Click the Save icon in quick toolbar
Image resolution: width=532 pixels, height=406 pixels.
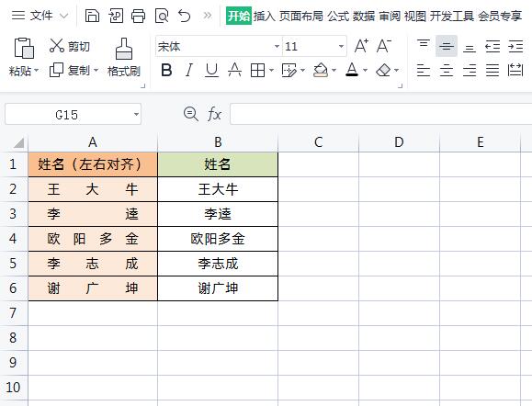coord(92,16)
